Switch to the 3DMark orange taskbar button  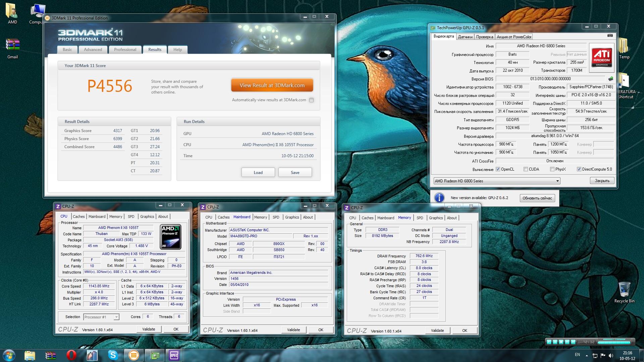(134, 355)
